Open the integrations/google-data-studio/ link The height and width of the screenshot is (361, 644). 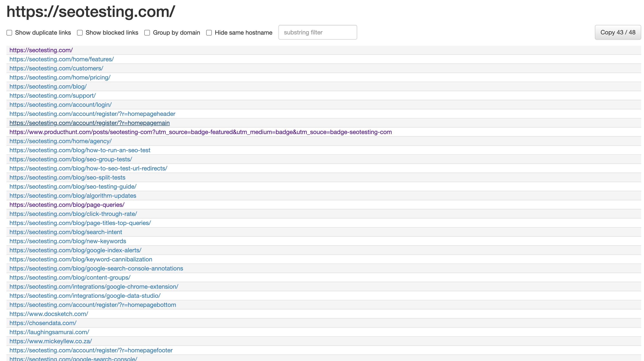[85, 296]
